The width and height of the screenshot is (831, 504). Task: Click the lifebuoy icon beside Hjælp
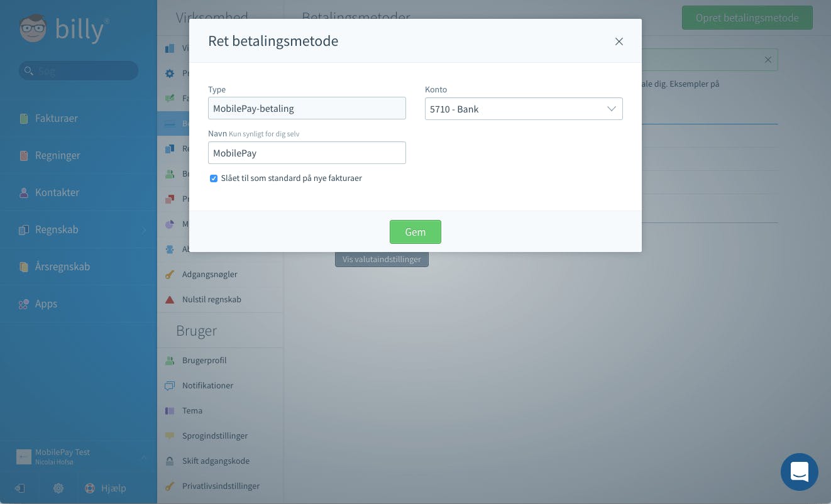[x=90, y=488]
